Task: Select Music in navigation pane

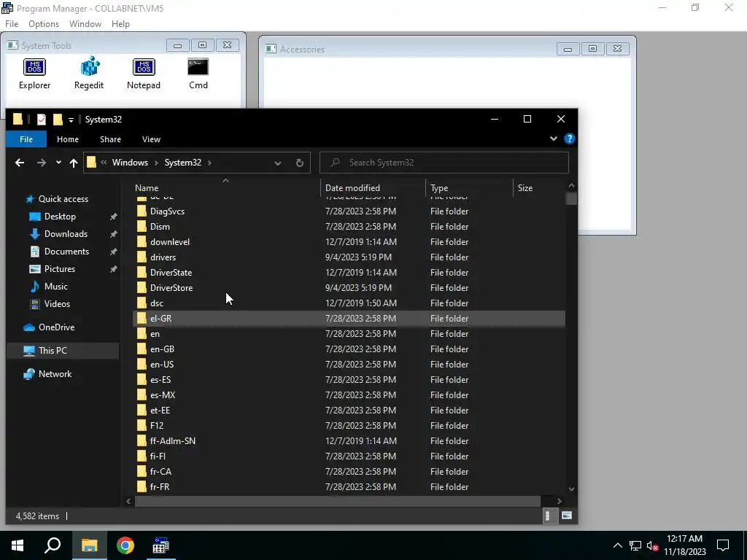Action: click(x=55, y=286)
